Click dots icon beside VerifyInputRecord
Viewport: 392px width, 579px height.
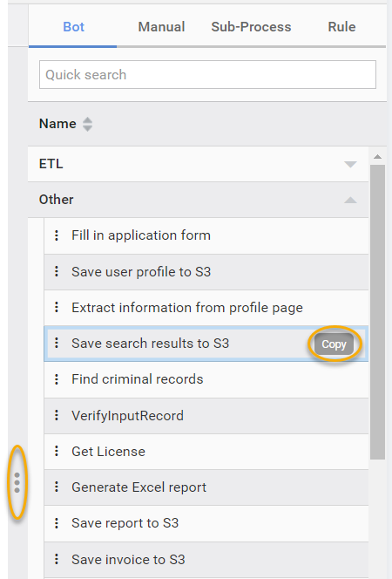(57, 415)
